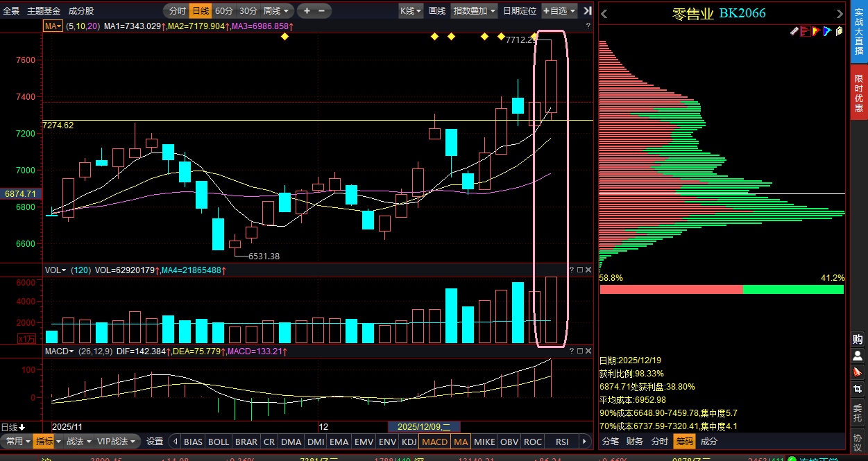Zoom out chart with minus button
The image size is (868, 461).
[x=323, y=10]
